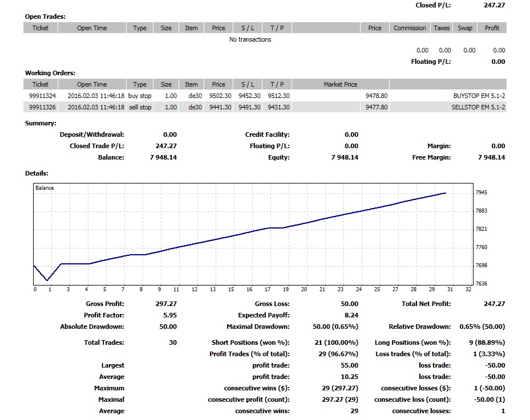The height and width of the screenshot is (420, 530).
Task: Click the 7945 value on chart's vertical axis
Action: pyautogui.click(x=482, y=193)
